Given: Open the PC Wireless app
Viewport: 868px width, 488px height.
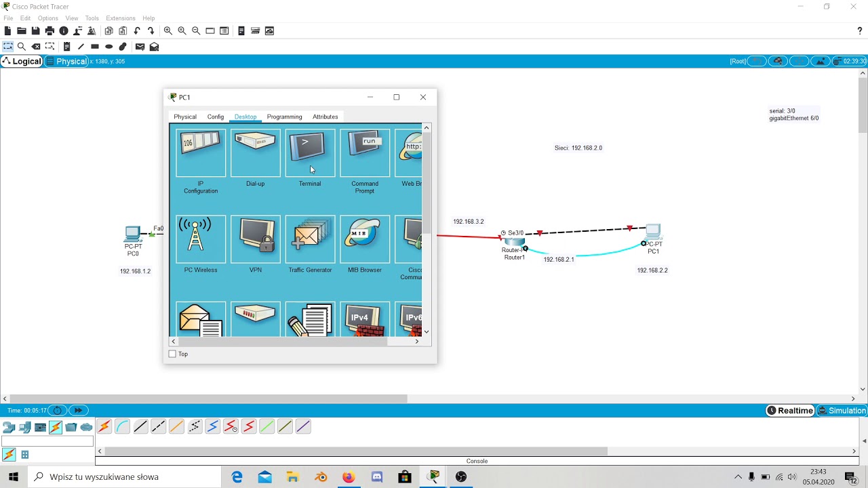Looking at the screenshot, I should (201, 239).
